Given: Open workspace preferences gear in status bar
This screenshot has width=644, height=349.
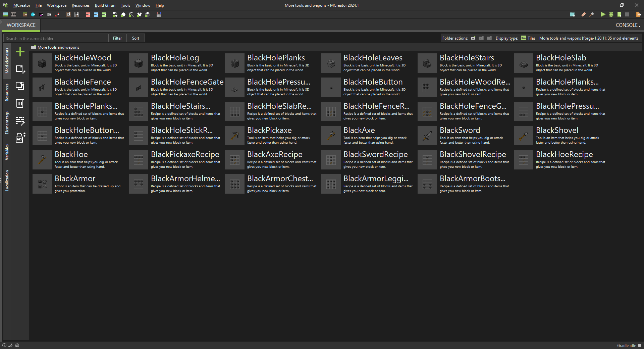Looking at the screenshot, I should point(17,345).
